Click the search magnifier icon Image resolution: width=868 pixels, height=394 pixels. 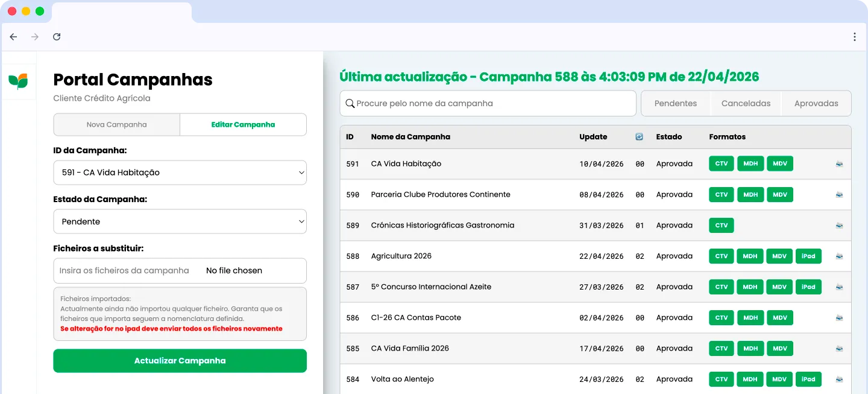(x=350, y=104)
